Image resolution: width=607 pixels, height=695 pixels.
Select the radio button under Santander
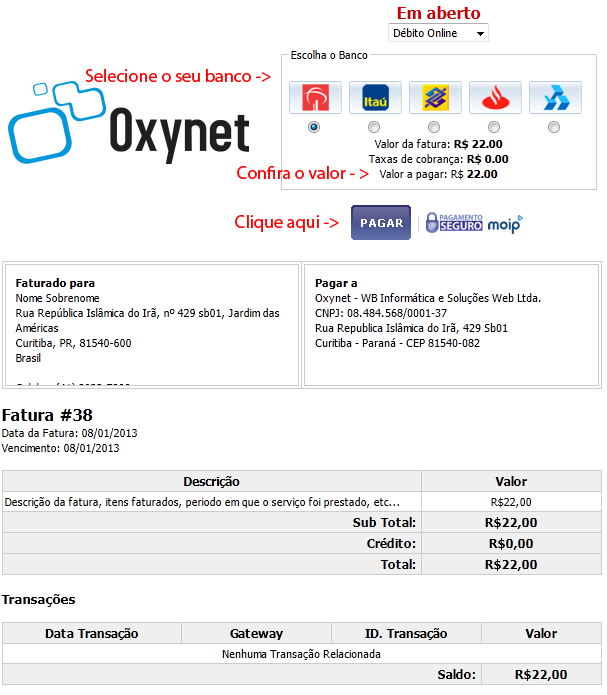(x=494, y=127)
